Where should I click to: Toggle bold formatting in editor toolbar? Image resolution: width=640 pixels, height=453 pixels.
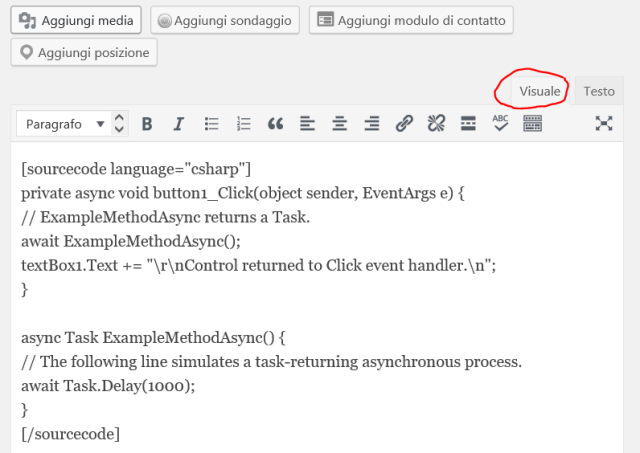point(147,124)
